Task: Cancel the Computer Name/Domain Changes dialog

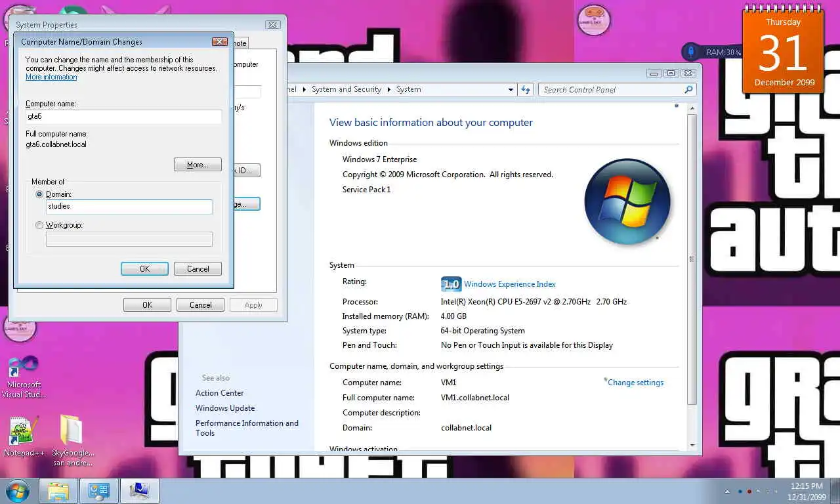Action: click(198, 268)
